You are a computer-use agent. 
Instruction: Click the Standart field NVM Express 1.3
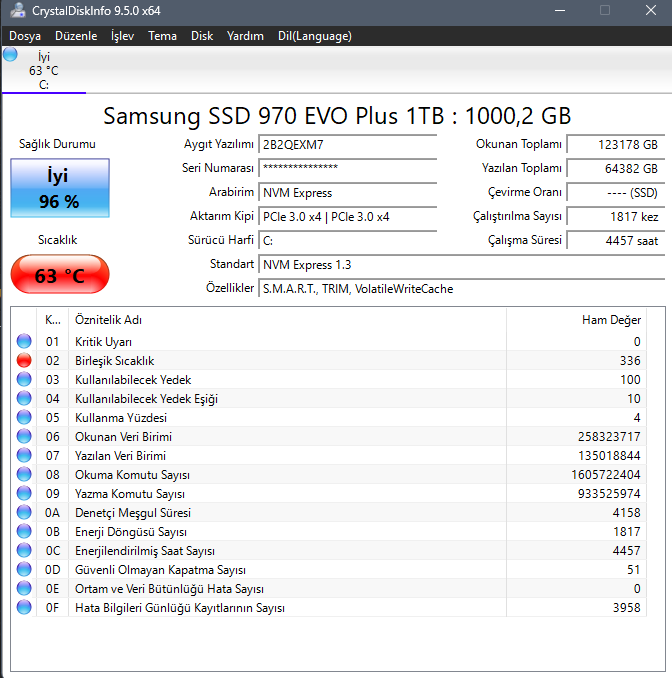(x=461, y=265)
